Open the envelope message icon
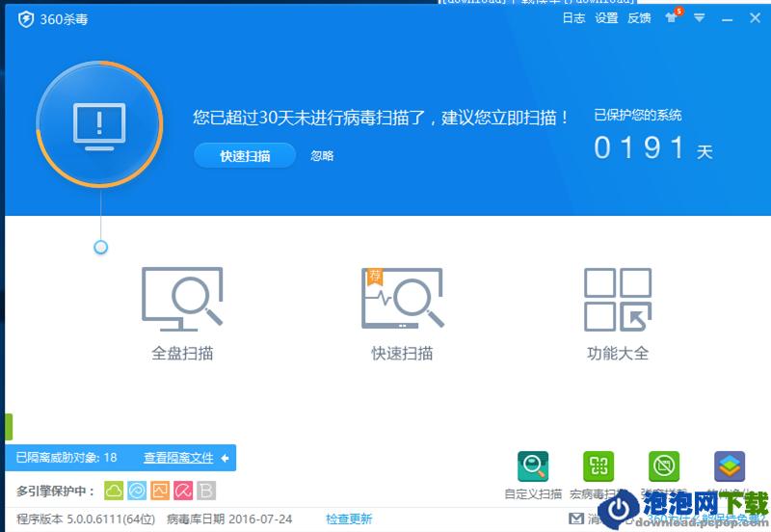Image resolution: width=771 pixels, height=532 pixels. 576,519
